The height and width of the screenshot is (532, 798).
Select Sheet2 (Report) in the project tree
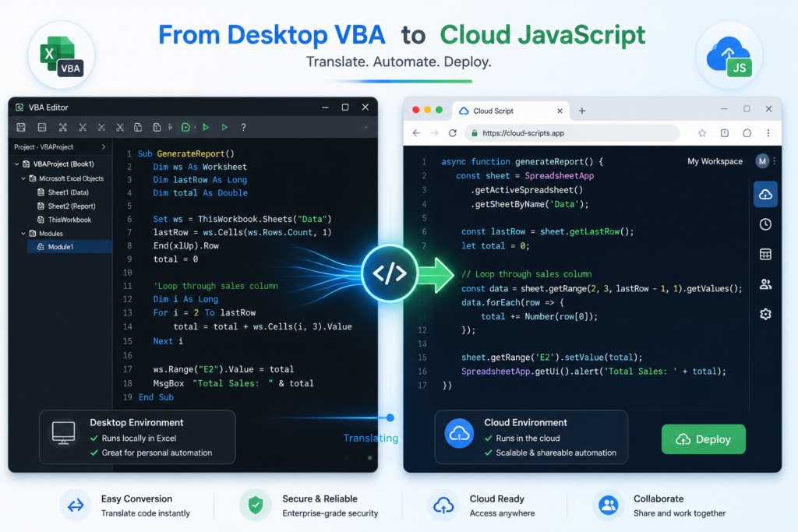71,206
